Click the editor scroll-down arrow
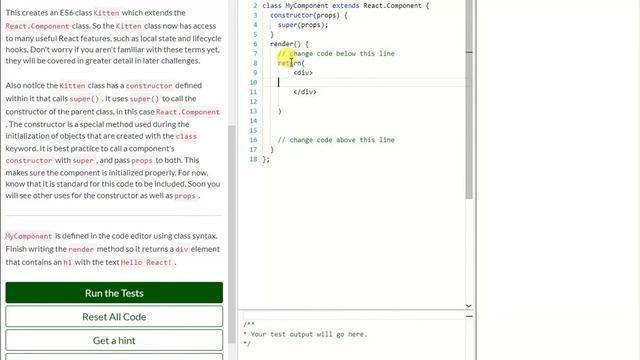640x360 pixels. tap(469, 306)
